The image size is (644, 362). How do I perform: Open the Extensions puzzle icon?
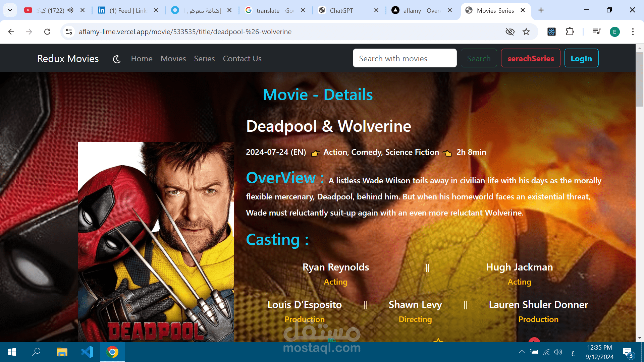pos(570,32)
